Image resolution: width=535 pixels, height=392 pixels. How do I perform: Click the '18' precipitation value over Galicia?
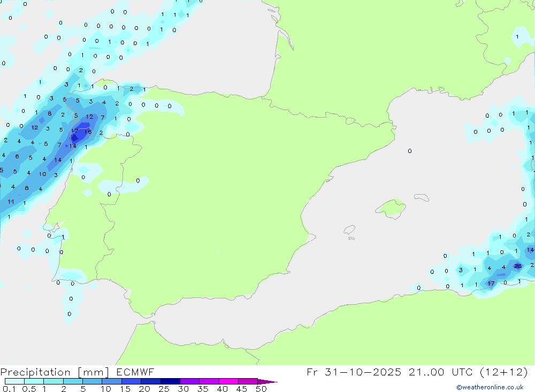pos(88,132)
